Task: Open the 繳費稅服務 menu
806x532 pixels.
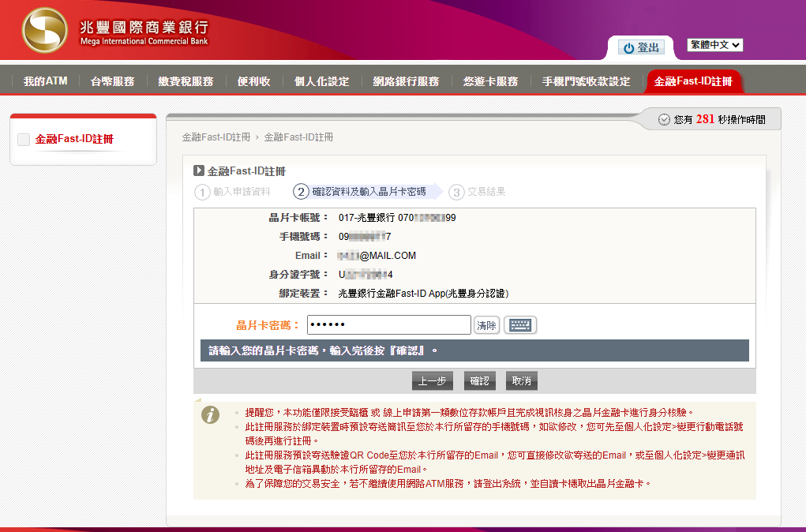Action: pyautogui.click(x=186, y=81)
